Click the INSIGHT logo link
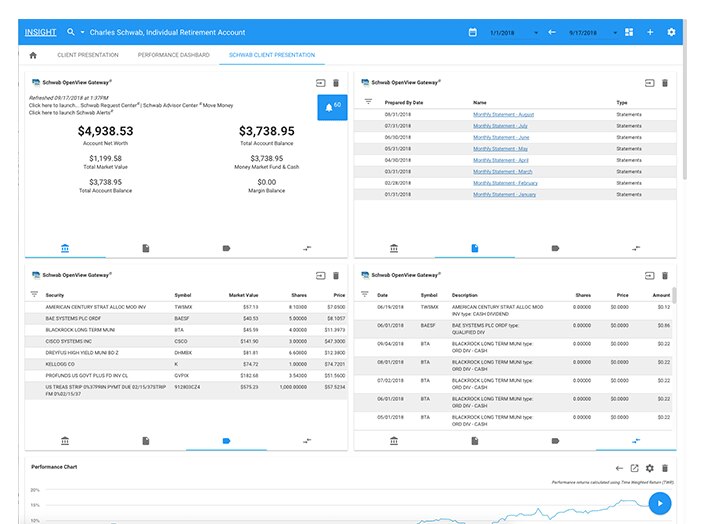 pos(39,32)
